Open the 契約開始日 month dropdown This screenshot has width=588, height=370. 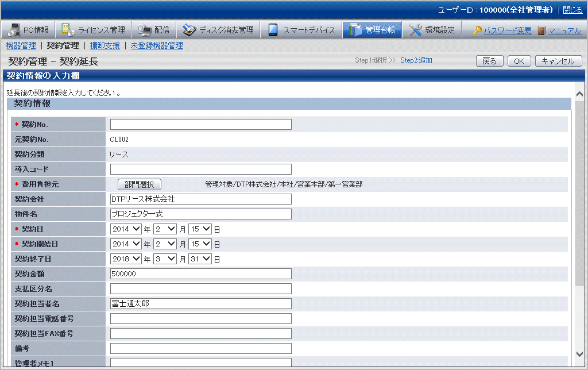pos(164,244)
